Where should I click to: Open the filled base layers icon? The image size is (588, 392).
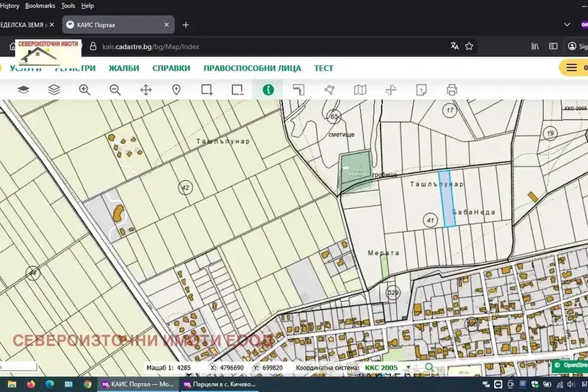pyautogui.click(x=24, y=90)
